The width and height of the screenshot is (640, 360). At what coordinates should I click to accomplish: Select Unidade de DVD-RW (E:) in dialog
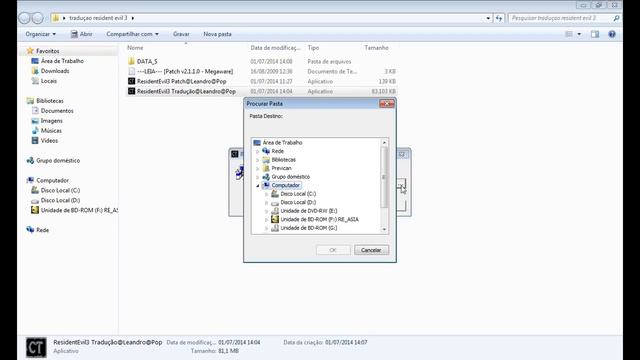click(309, 211)
